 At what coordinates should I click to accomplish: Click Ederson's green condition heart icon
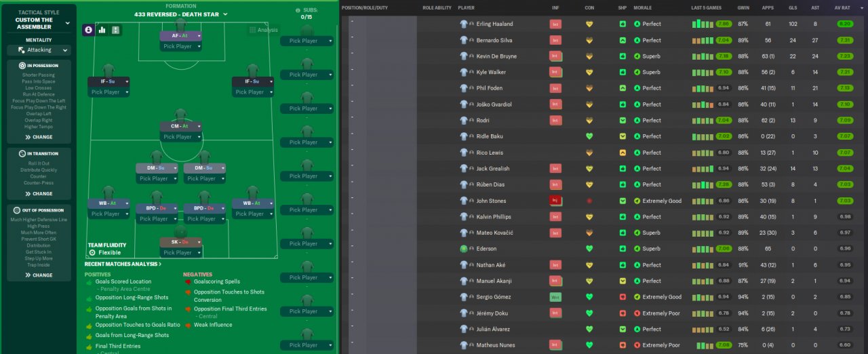coord(589,249)
